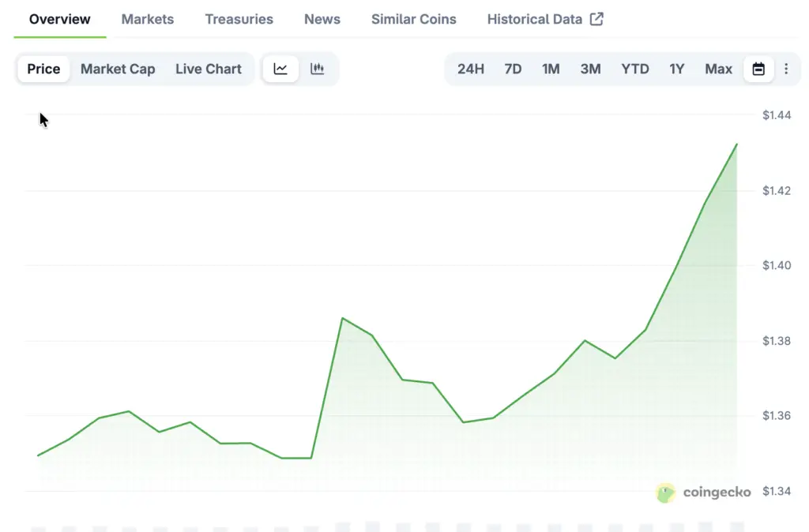Switch to Live Chart view

pos(209,69)
